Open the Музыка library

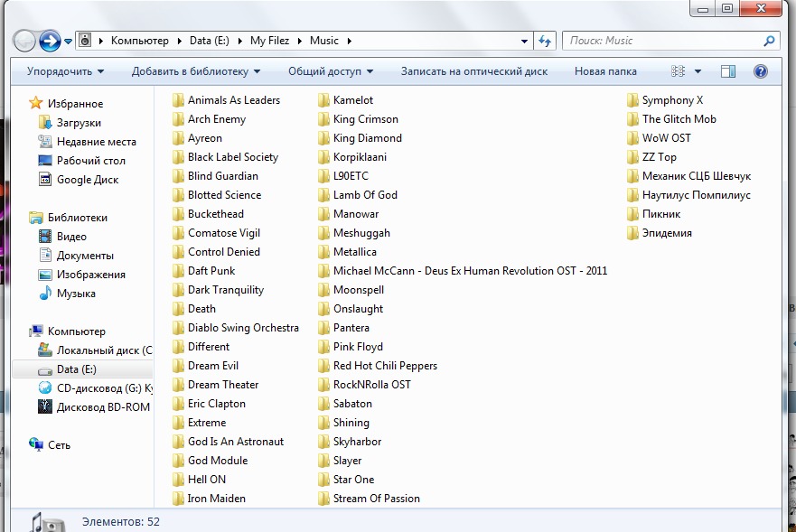(x=76, y=294)
